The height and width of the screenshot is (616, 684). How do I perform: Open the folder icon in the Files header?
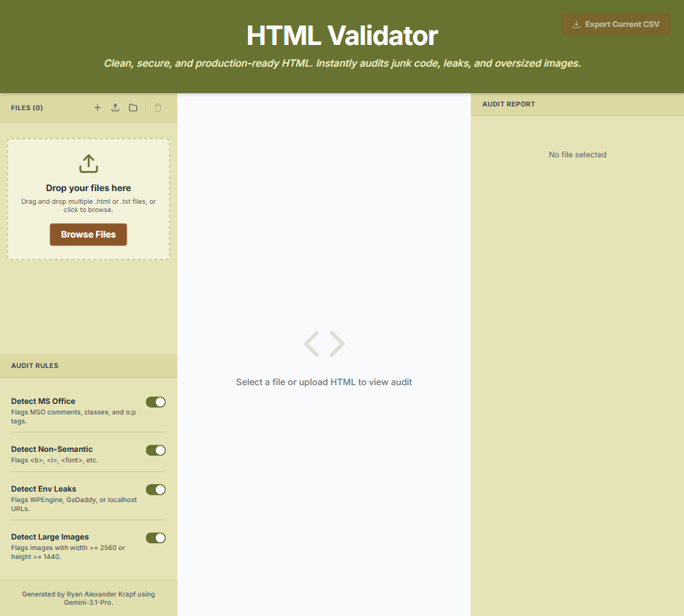point(133,108)
